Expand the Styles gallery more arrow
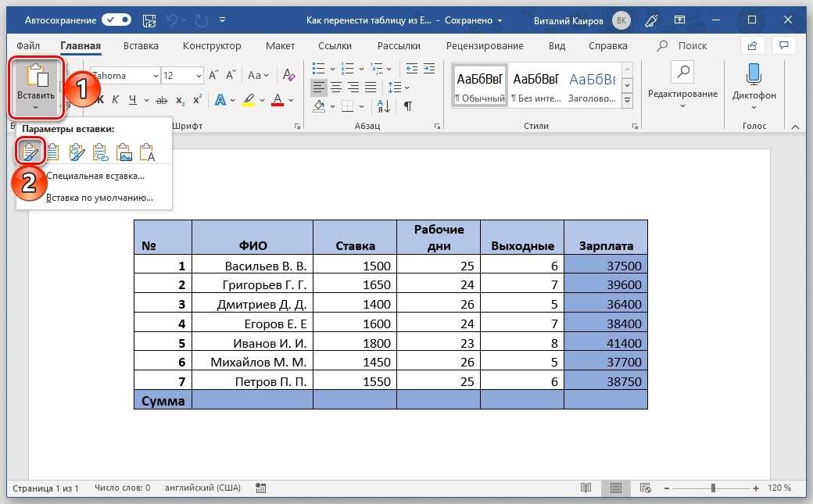This screenshot has height=504, width=813. point(627,100)
